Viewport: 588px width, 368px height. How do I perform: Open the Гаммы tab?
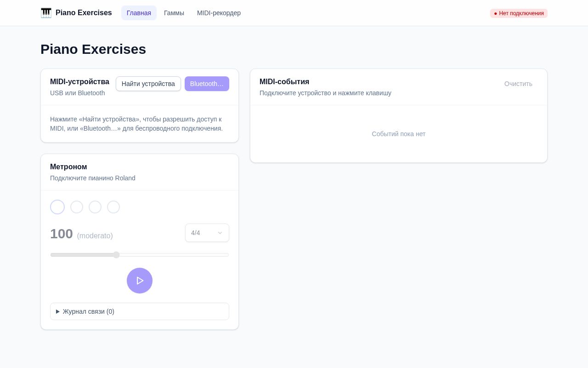click(x=174, y=13)
